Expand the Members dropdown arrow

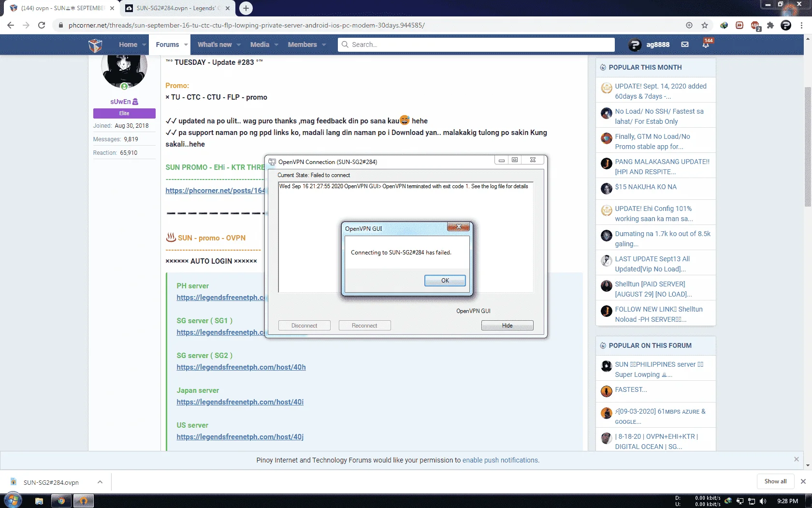[324, 45]
